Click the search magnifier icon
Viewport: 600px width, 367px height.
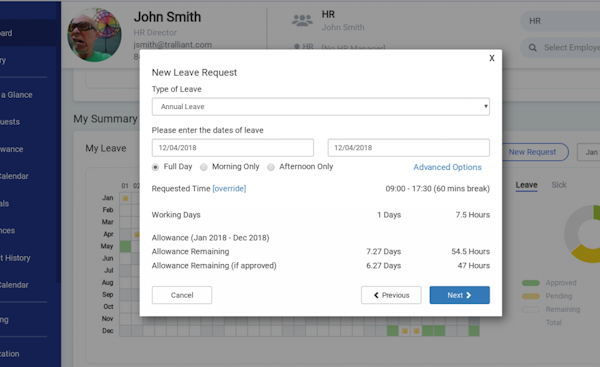pyautogui.click(x=532, y=48)
